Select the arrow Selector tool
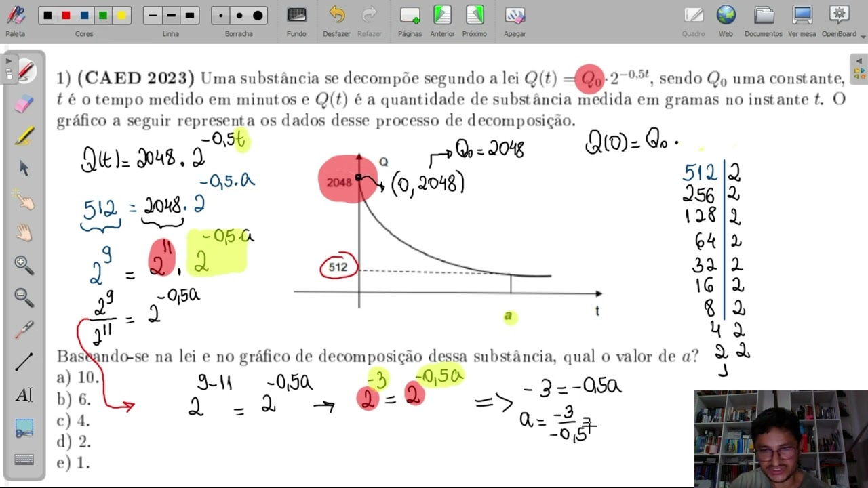Viewport: 868px width, 488px height. click(24, 168)
